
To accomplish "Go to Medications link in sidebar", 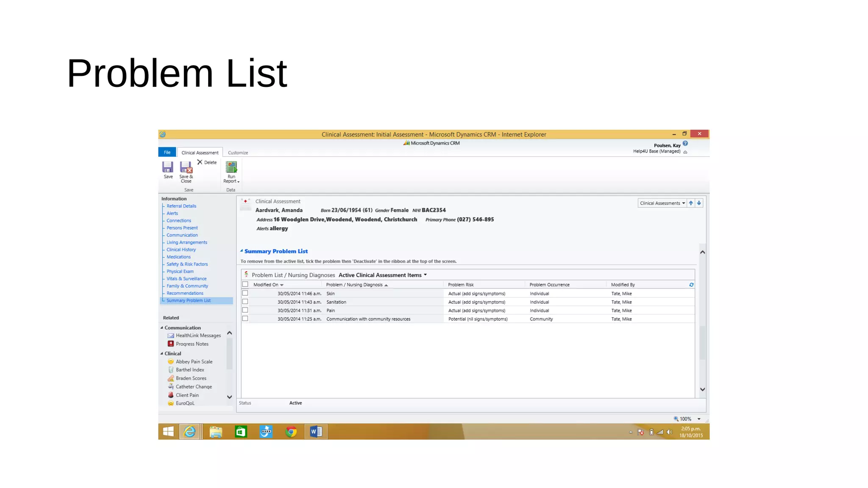I will 178,257.
